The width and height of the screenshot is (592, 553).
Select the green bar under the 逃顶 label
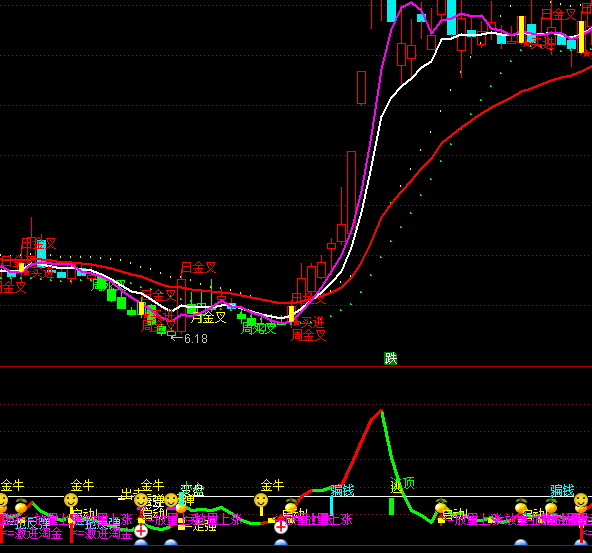click(392, 507)
